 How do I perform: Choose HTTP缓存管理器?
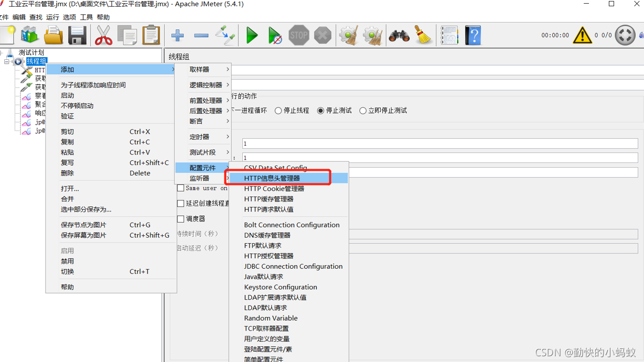pos(288,199)
